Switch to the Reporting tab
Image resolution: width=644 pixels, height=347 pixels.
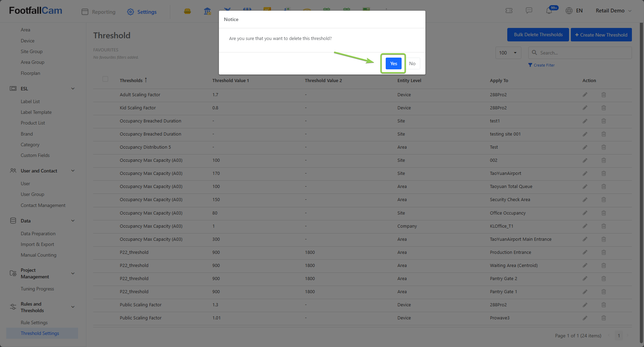(x=99, y=12)
